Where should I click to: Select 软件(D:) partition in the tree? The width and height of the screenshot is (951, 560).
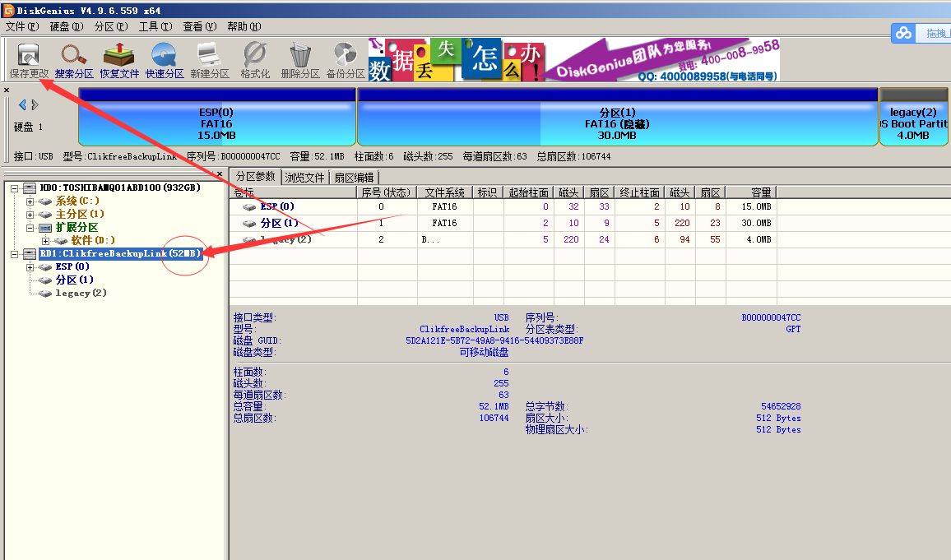click(93, 241)
